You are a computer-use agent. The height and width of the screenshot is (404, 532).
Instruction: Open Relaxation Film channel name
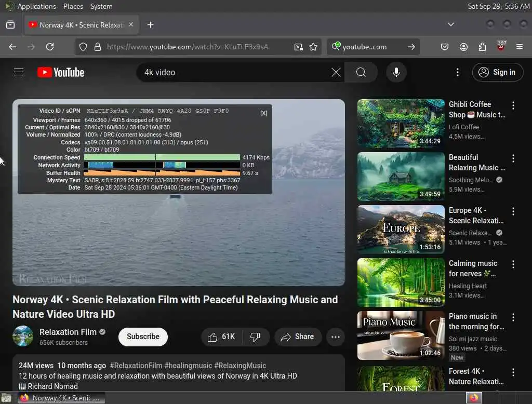click(x=68, y=332)
